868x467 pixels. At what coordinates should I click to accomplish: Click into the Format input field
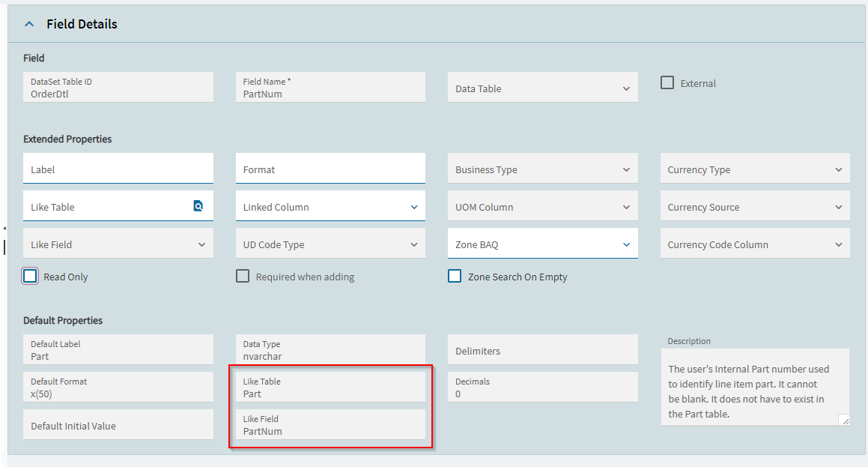click(x=330, y=169)
